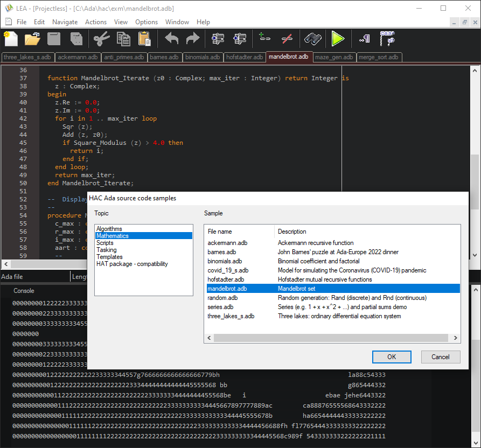Click the Uncomment lines icon

[287, 39]
